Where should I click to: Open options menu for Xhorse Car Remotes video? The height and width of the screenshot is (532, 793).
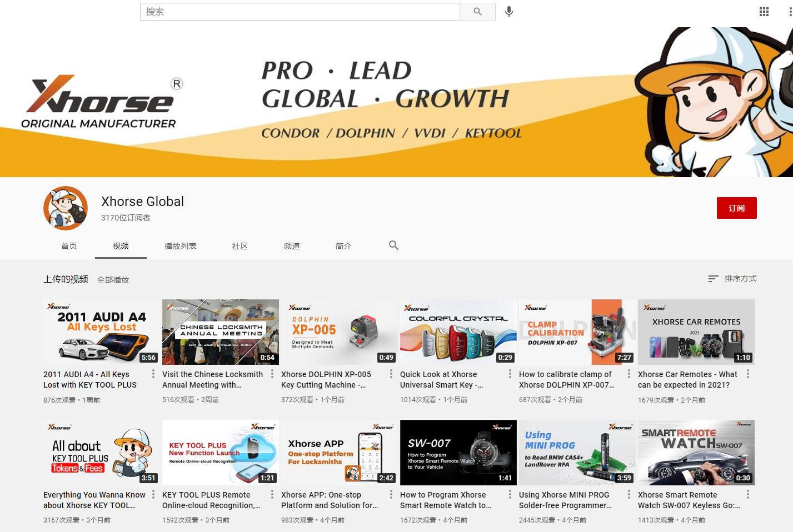coord(748,374)
